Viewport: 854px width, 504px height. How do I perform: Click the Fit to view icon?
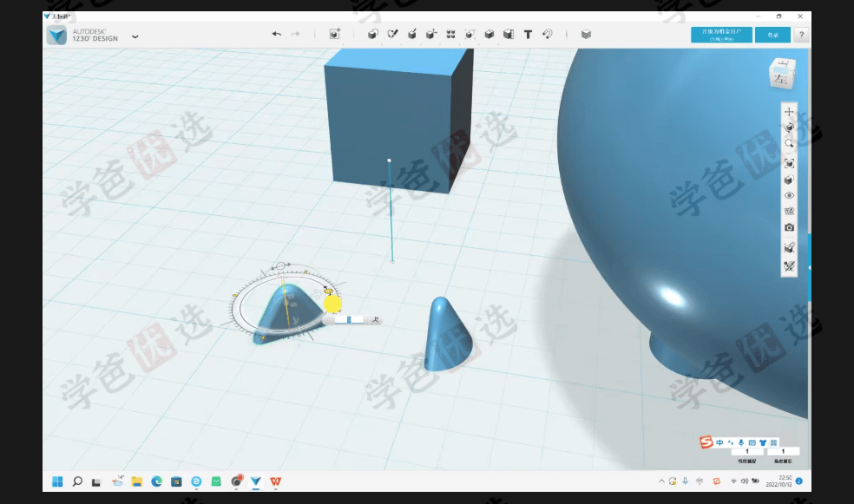tap(789, 163)
